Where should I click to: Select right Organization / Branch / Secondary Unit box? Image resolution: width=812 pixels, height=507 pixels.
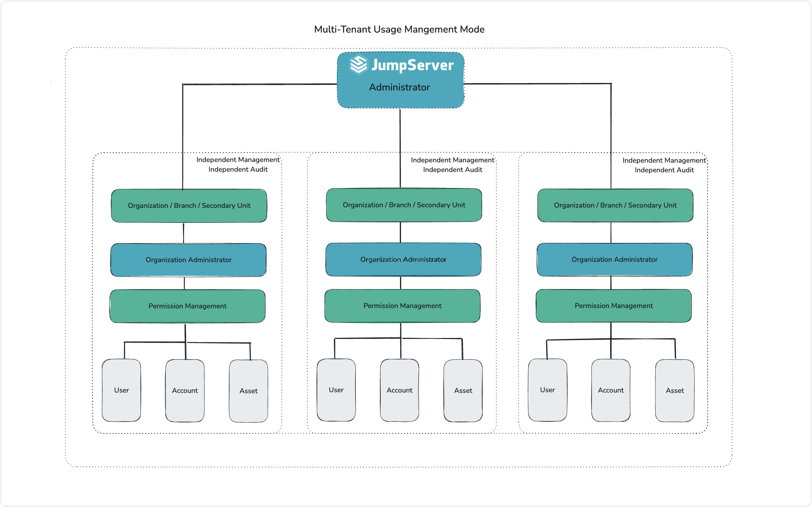coord(615,205)
